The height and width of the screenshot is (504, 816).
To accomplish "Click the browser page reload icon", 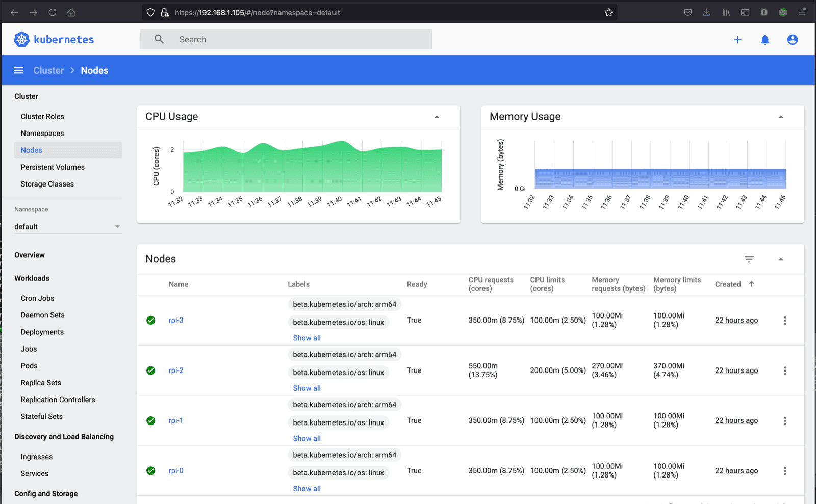I will coord(52,12).
